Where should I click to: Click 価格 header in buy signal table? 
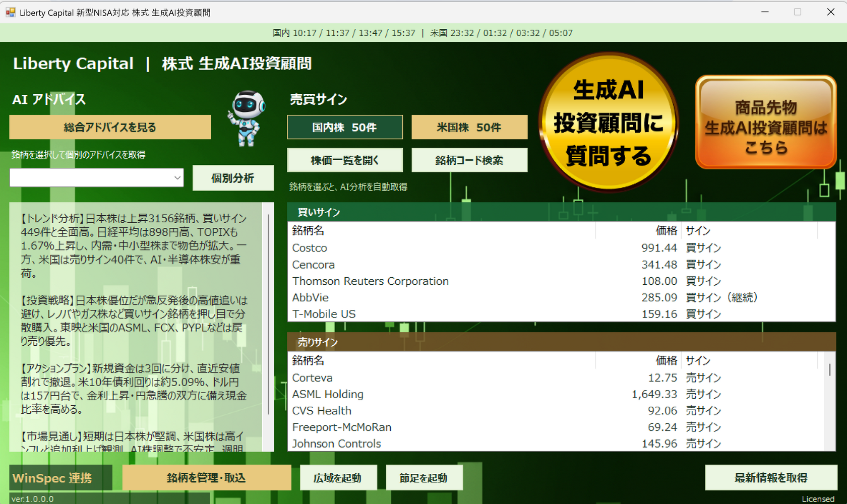pos(638,231)
